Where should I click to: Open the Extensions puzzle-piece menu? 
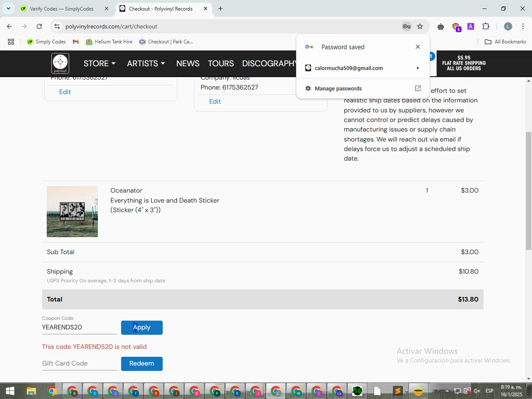click(x=486, y=26)
